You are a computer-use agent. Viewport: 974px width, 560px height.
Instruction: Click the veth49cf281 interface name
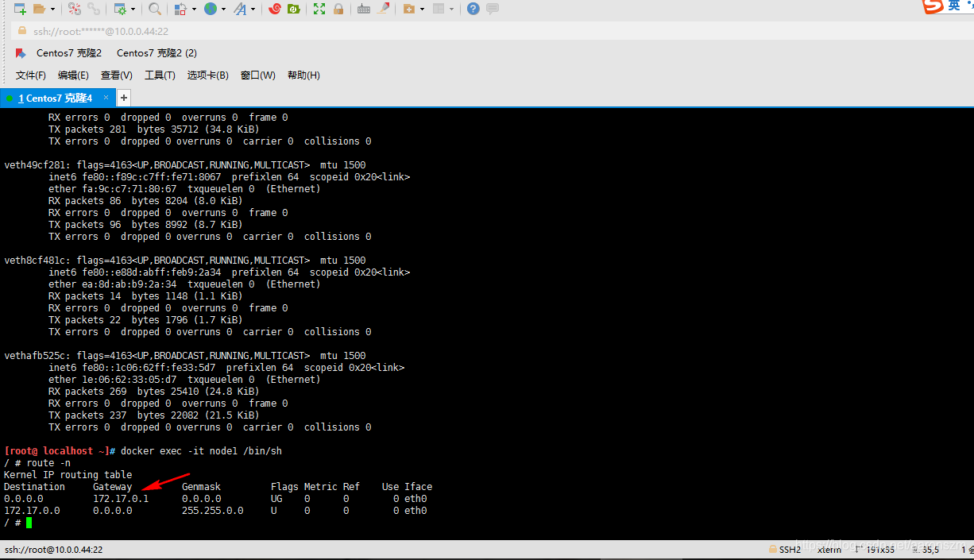34,165
